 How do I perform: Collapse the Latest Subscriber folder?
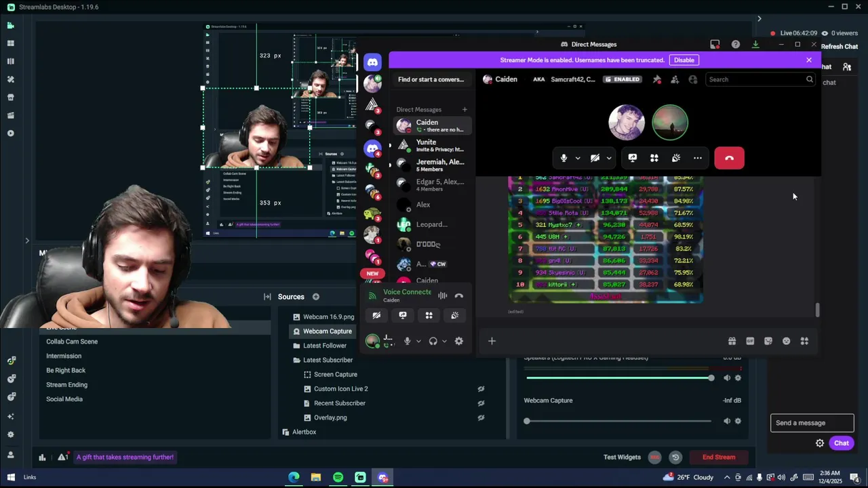tap(296, 360)
